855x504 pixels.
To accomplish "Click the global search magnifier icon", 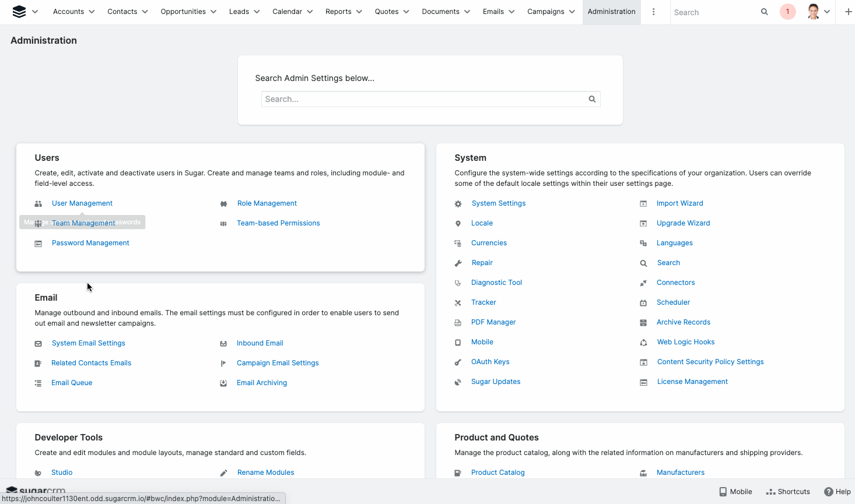I will (764, 12).
